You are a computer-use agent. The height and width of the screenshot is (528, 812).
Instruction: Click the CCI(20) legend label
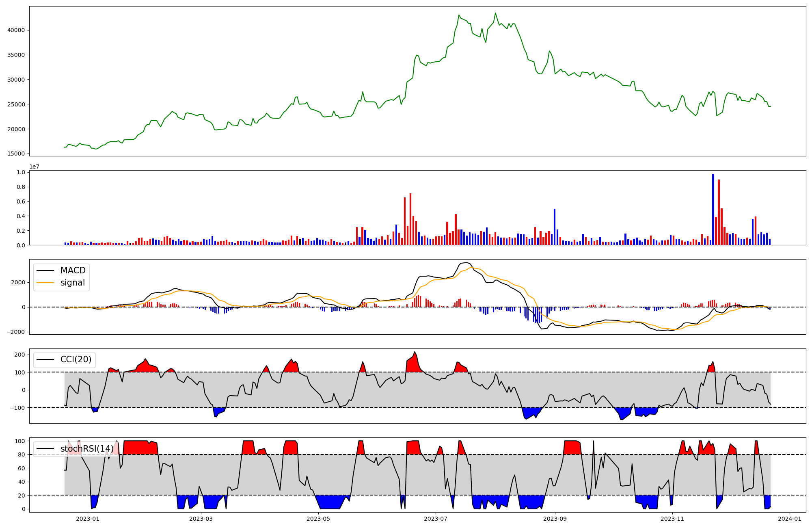click(76, 359)
